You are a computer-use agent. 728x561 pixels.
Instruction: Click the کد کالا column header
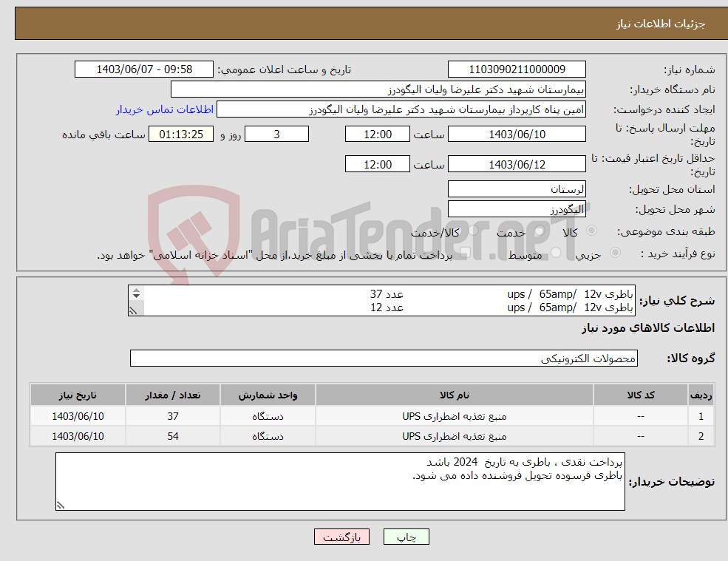click(641, 395)
